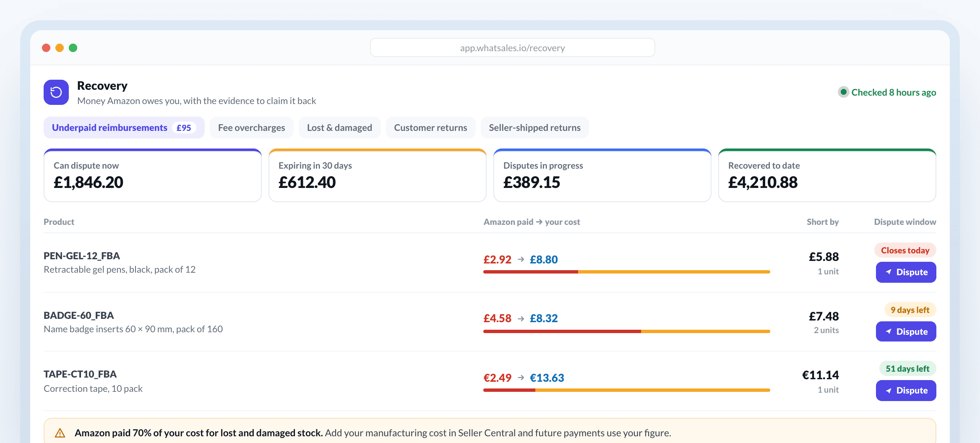Open the Recovered to date card
The width and height of the screenshot is (980, 443).
(x=827, y=175)
